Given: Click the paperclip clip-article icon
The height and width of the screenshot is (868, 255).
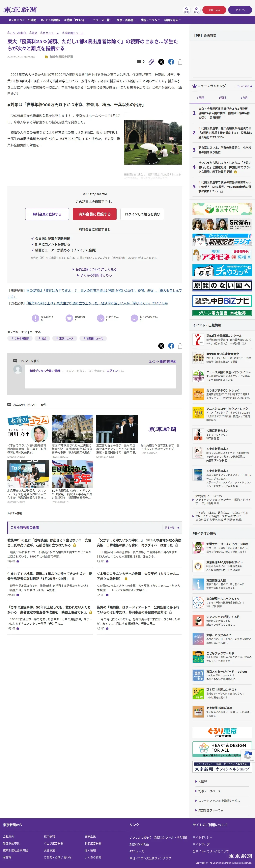Looking at the screenshot, I should tap(151, 62).
